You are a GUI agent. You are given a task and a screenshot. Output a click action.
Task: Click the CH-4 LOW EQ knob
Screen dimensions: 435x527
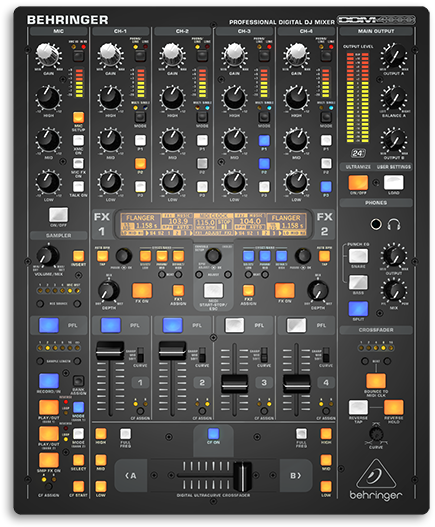click(296, 182)
